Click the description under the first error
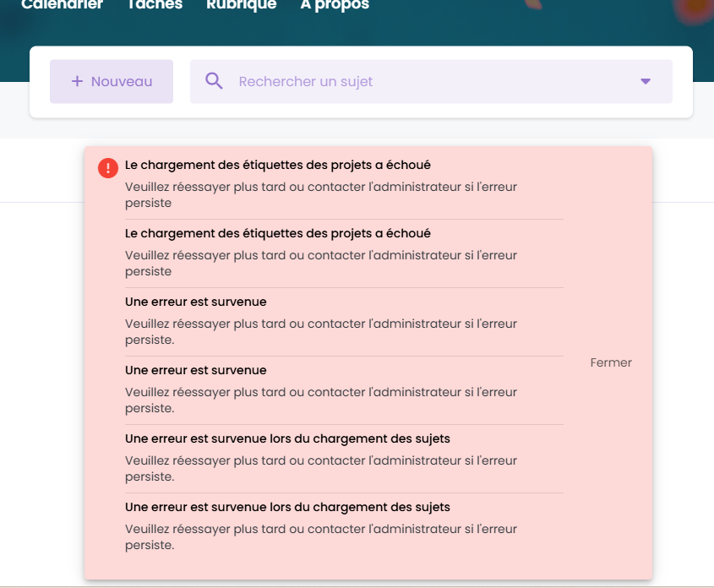The width and height of the screenshot is (714, 588). (x=320, y=194)
